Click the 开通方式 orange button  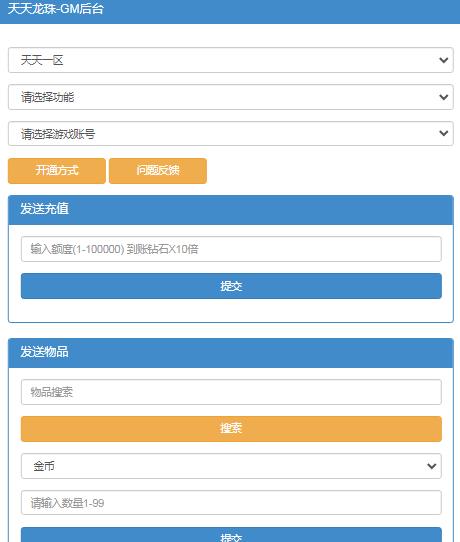57,171
